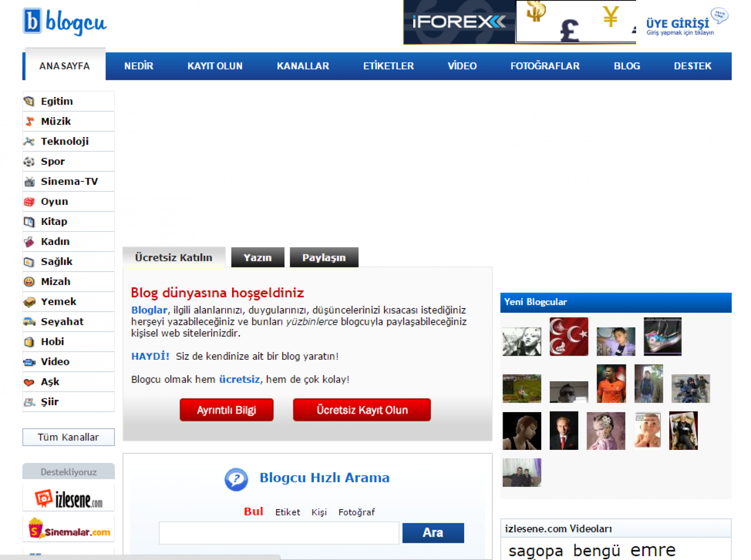Go to FOTOĞRAFLAR in the top menu

[545, 66]
